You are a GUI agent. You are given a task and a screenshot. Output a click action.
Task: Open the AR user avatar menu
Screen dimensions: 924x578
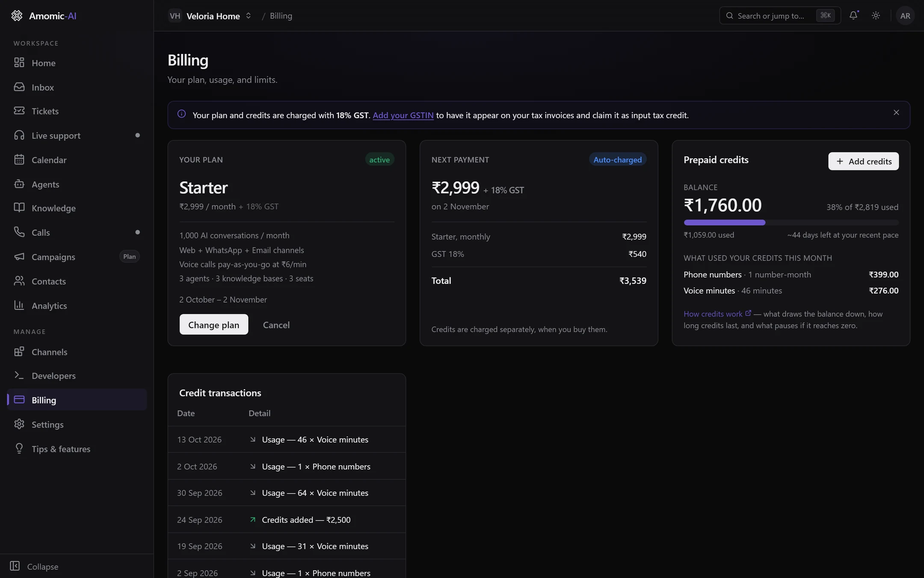(905, 16)
